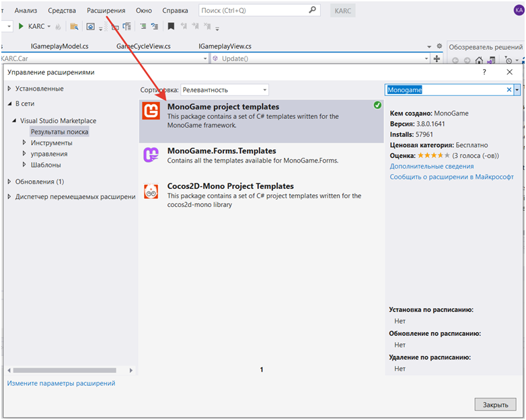Collapse the В сети node
The height and width of the screenshot is (420, 526).
click(x=9, y=103)
